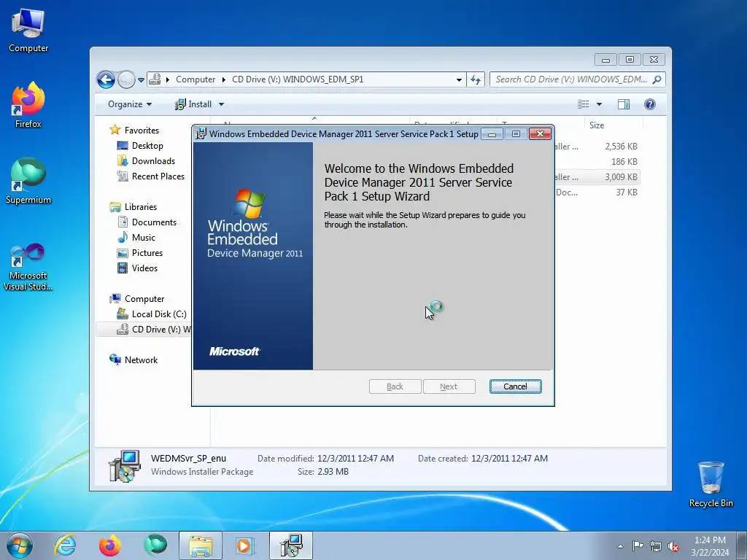Click the Cancel button in Setup wizard
Image resolution: width=747 pixels, height=560 pixels.
pos(516,386)
